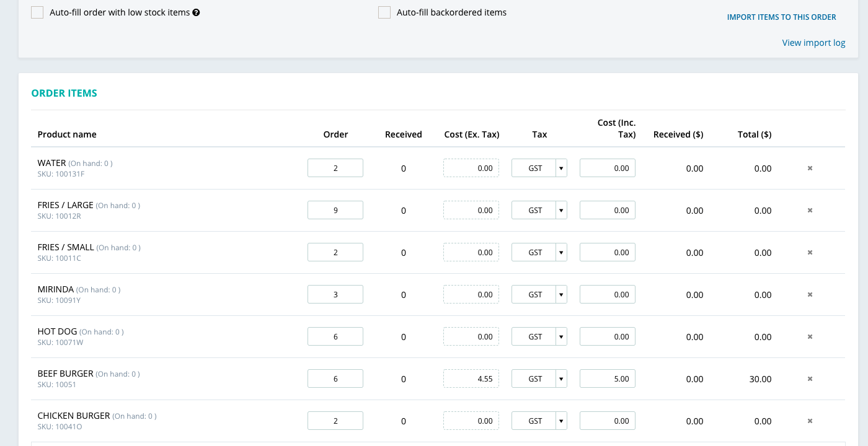Image resolution: width=868 pixels, height=446 pixels.
Task: Select the order quantity box for WATER
Action: click(335, 168)
